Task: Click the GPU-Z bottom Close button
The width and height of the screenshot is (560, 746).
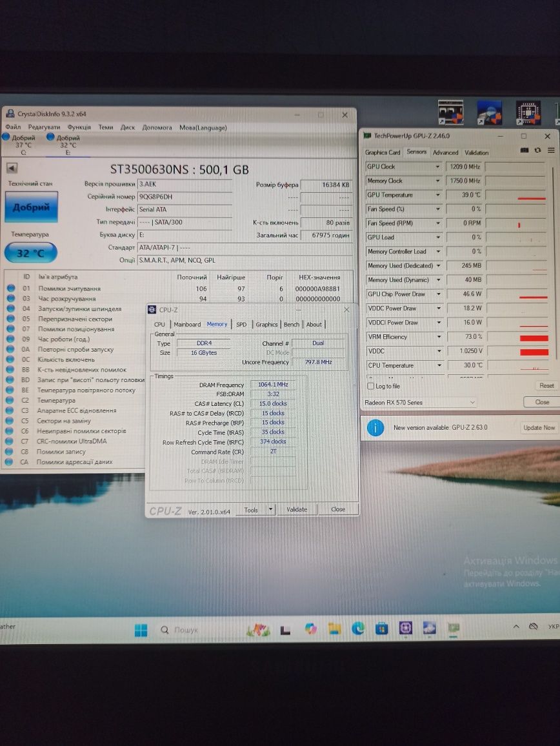Action: pyautogui.click(x=542, y=402)
